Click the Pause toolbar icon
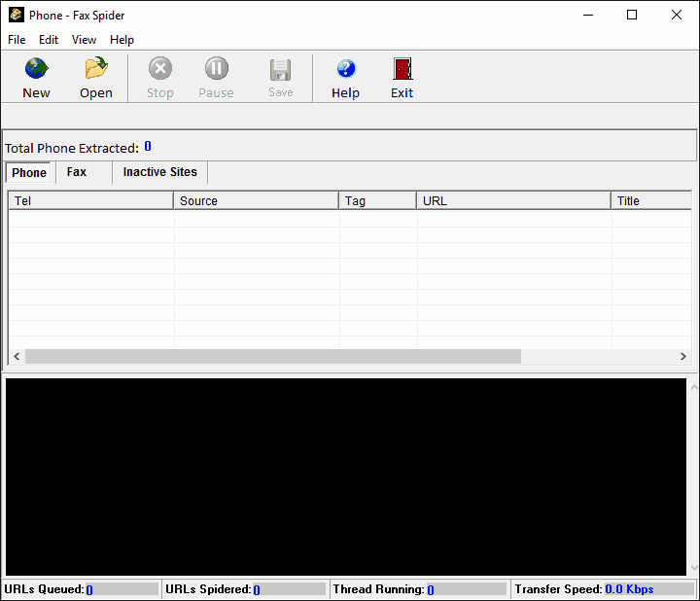700x601 pixels. coord(217,68)
